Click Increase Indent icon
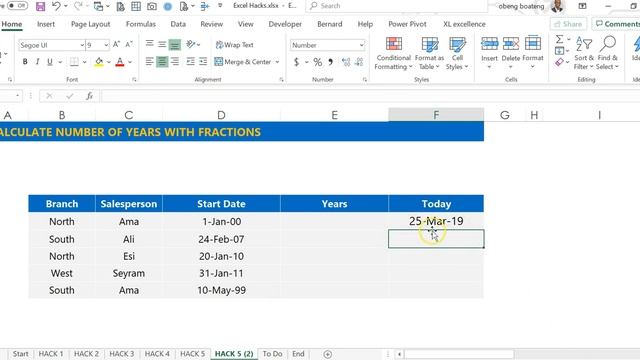The width and height of the screenshot is (640, 360). 203,62
